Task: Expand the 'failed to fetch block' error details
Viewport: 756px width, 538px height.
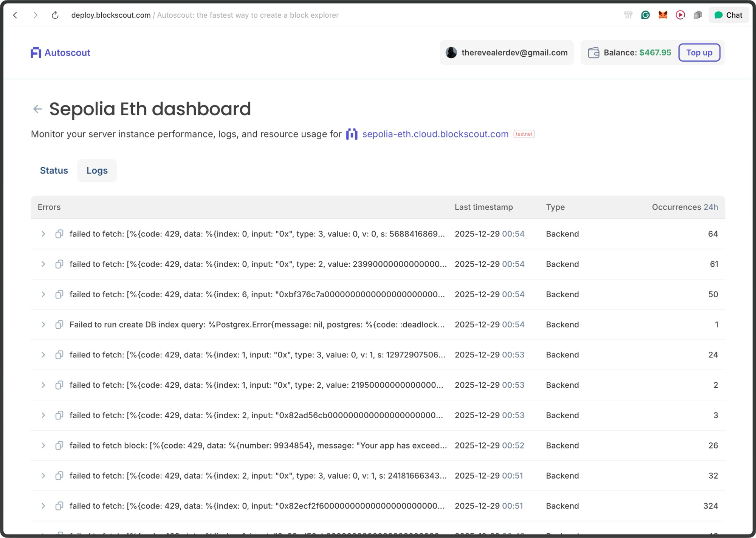Action: 43,445
